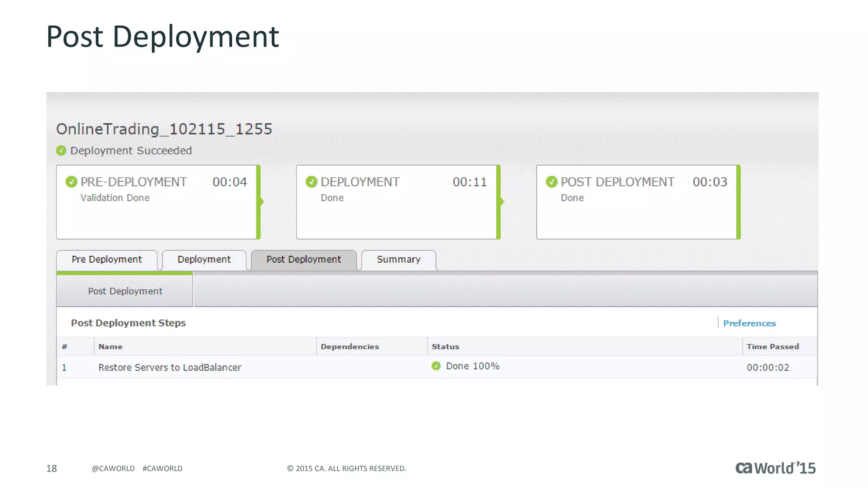Click the Name column header
The image size is (868, 488).
111,347
